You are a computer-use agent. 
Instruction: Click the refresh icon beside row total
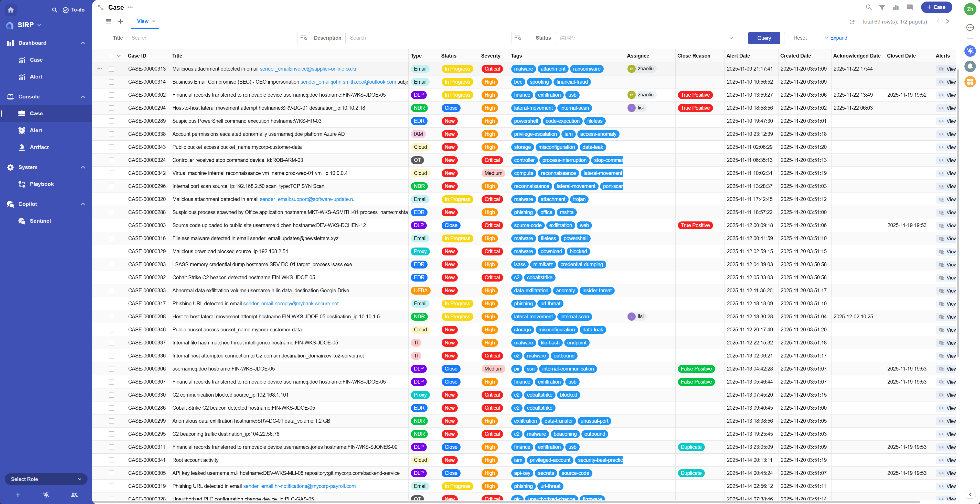pyautogui.click(x=852, y=22)
